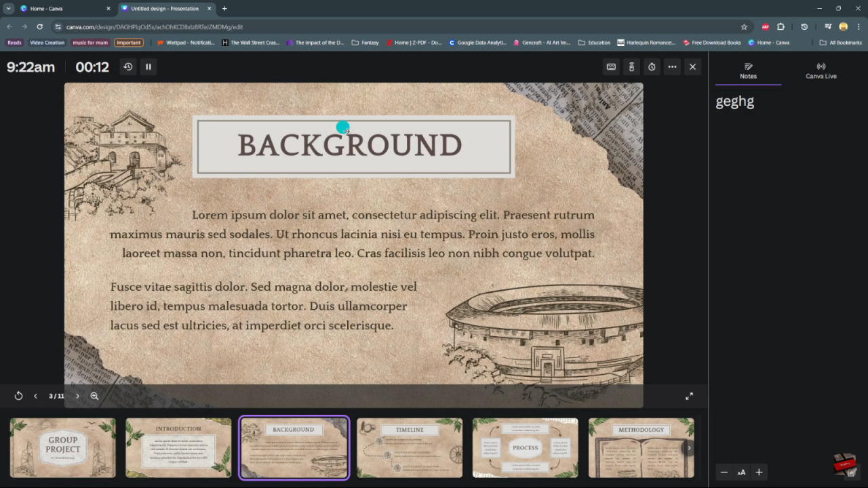
Task: Open the remote control option
Action: [x=631, y=66]
